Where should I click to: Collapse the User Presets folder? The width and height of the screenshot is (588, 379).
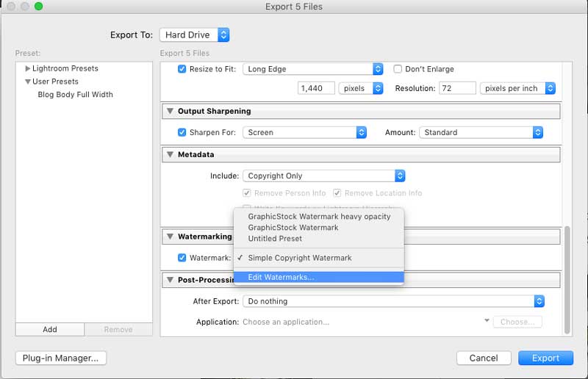(x=28, y=82)
